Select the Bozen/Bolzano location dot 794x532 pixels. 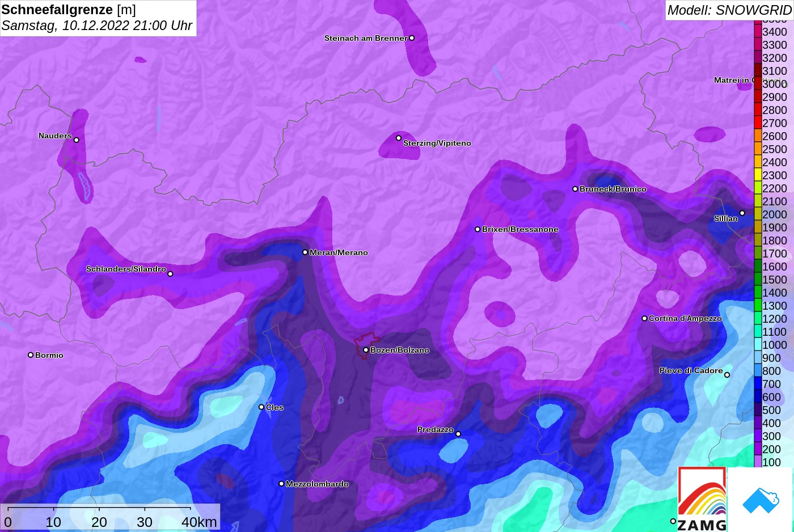click(366, 350)
